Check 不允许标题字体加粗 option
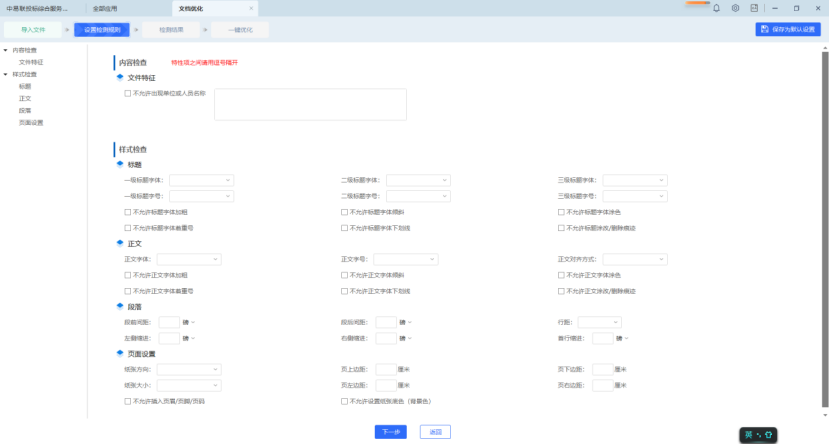Screen dimensions: 830x445 [127, 212]
